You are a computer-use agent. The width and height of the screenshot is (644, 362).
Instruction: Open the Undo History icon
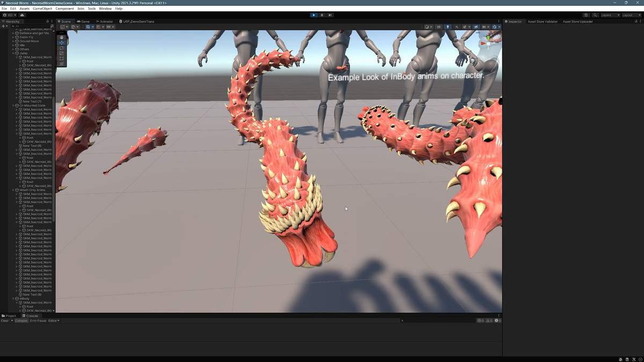pos(586,15)
